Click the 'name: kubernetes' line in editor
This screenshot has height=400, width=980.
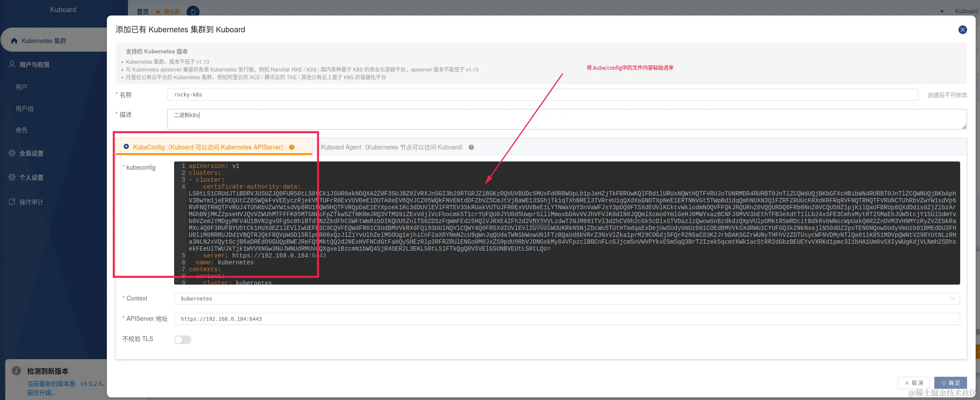(225, 263)
